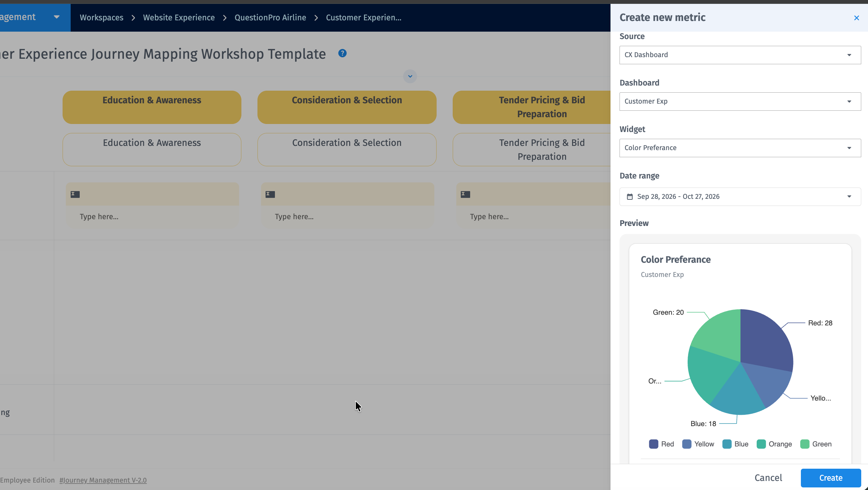Click Cancel in the metric panel
Viewport: 868px width, 490px height.
(x=768, y=478)
